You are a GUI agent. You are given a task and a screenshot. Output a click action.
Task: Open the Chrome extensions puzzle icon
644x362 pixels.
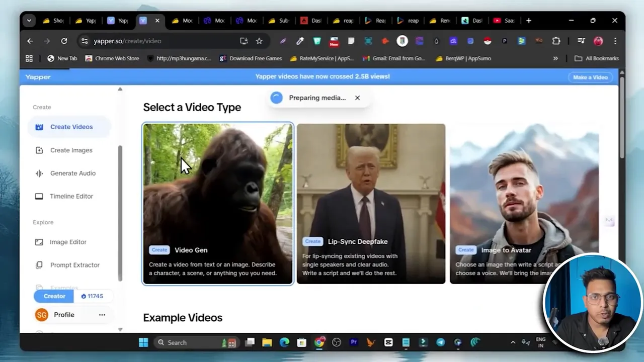(556, 41)
